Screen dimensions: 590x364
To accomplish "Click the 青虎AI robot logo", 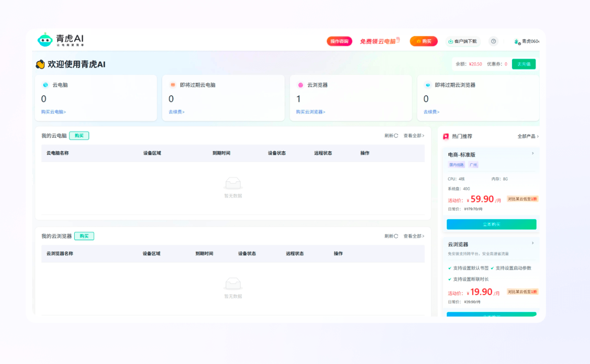I will pos(45,40).
